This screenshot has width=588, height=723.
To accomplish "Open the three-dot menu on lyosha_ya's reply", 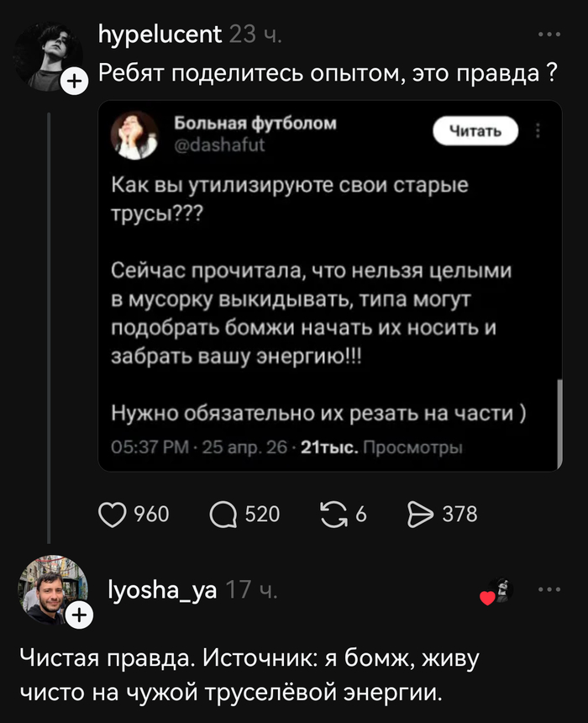I will click(549, 590).
